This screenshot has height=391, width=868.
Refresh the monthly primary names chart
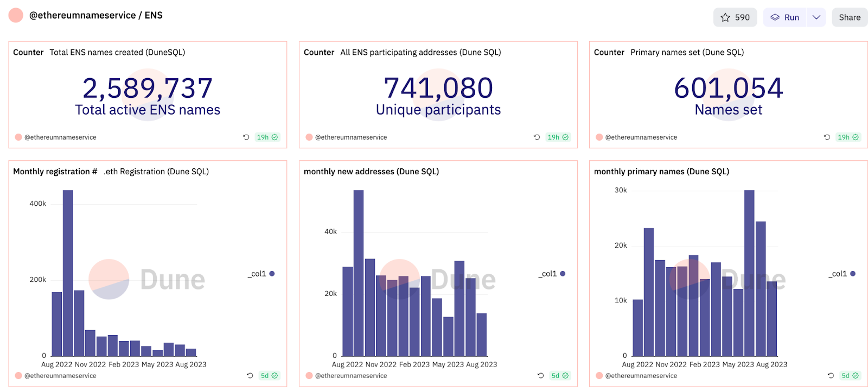click(x=831, y=376)
